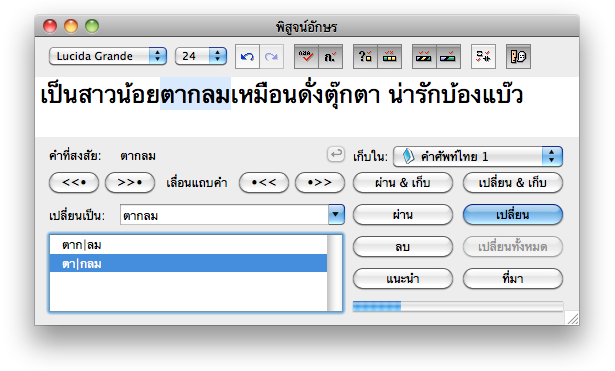Click the เปลี่ยน & เก็บ button
615x371 pixels.
(x=513, y=183)
